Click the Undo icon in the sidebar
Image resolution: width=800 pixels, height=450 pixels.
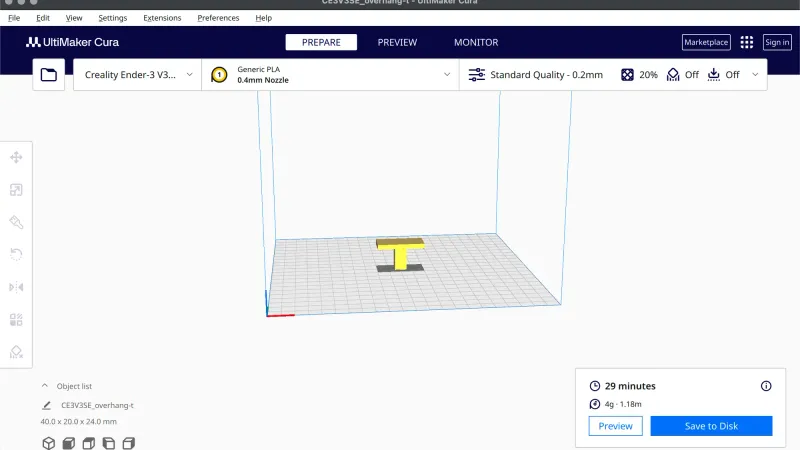[16, 255]
